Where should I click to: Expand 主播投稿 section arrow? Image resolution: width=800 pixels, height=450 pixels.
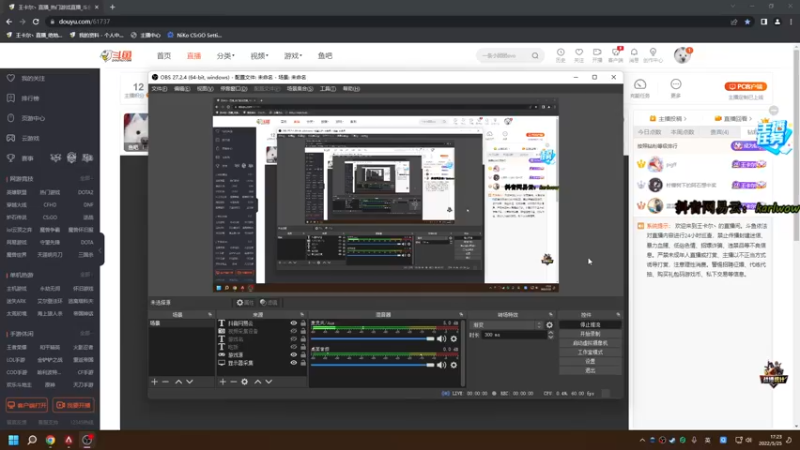pyautogui.click(x=685, y=119)
